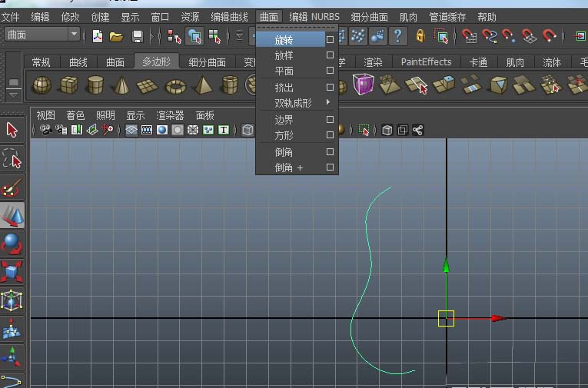Toggle the film gate icon
The image size is (588, 388).
147,130
